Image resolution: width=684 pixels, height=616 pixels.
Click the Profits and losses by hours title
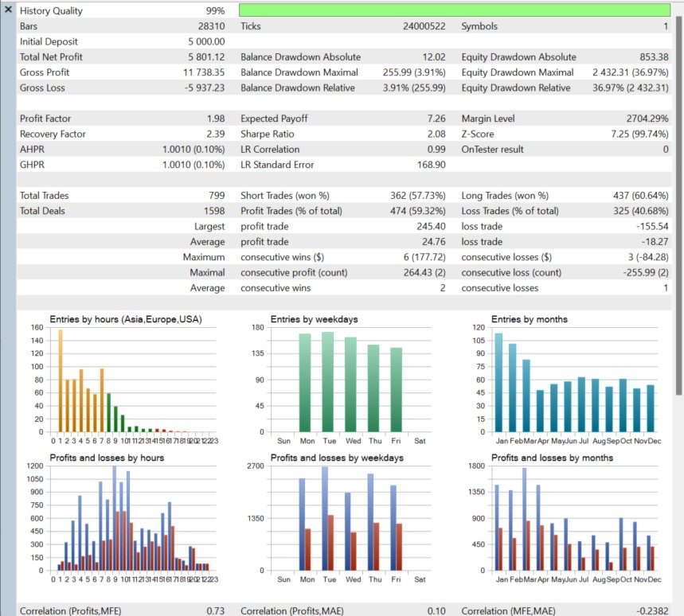coord(107,458)
